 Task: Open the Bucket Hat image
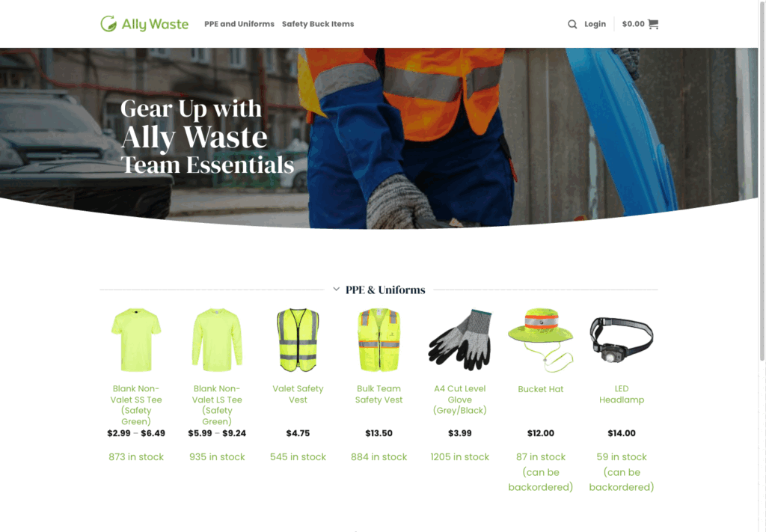click(541, 340)
